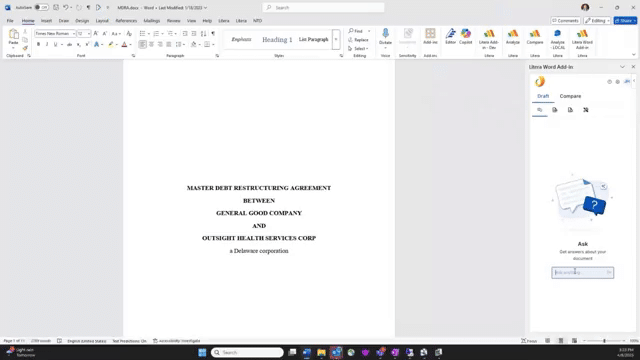Click the Share button
The image size is (640, 360).
coord(625,20)
